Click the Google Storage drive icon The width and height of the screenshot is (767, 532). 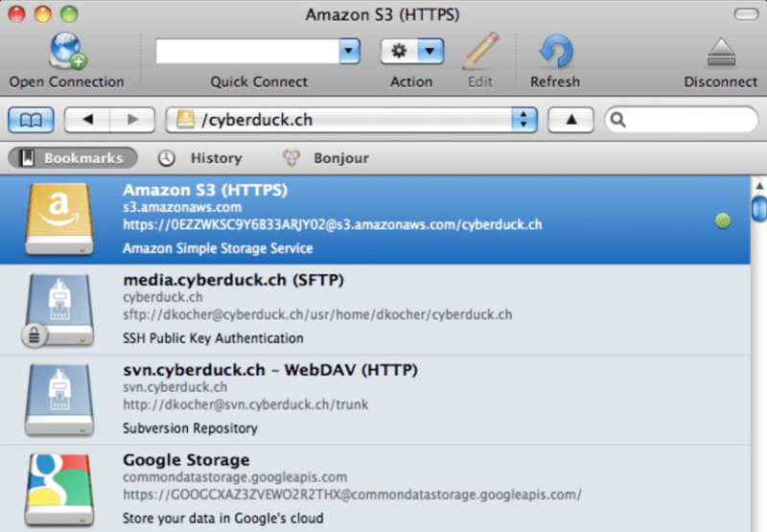59,490
